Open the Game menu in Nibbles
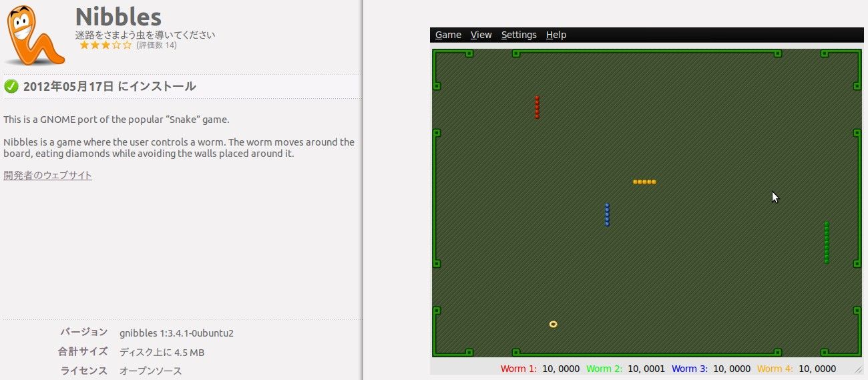The image size is (868, 380). [448, 35]
